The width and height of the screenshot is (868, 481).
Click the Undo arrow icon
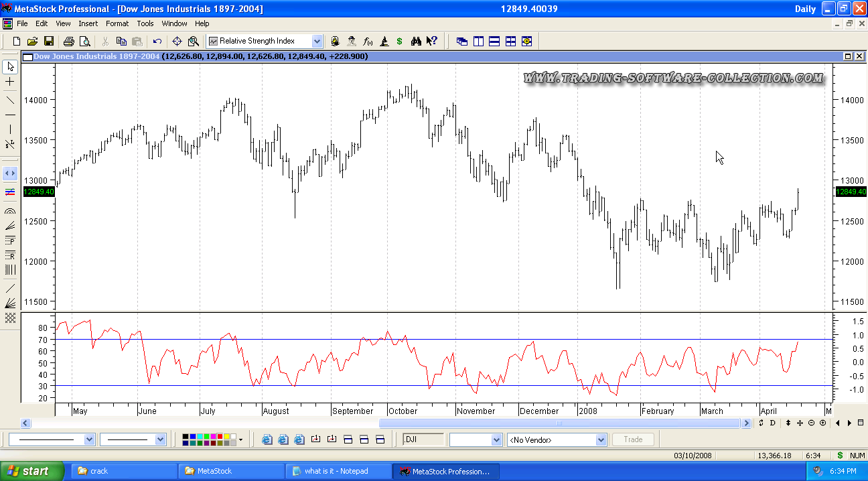tap(157, 42)
